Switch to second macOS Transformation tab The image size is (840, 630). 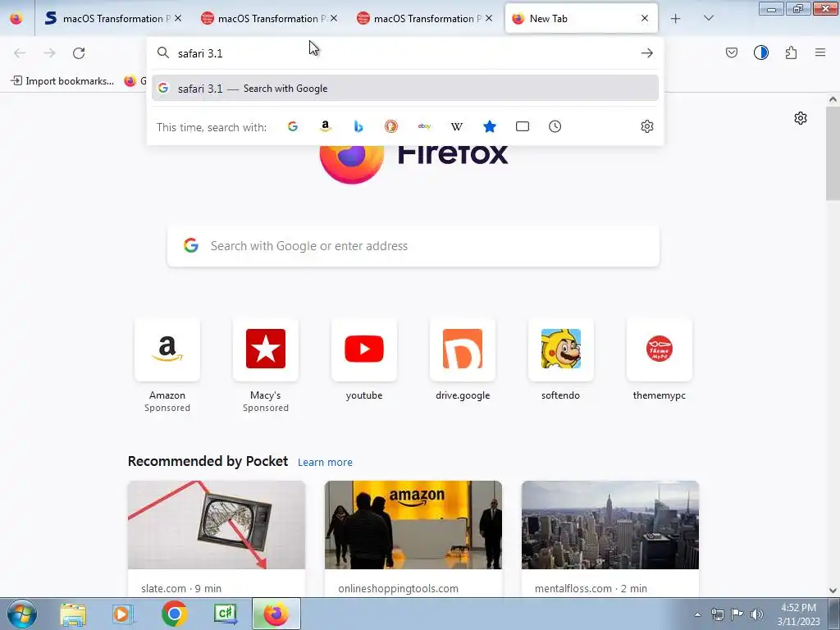[x=269, y=19]
